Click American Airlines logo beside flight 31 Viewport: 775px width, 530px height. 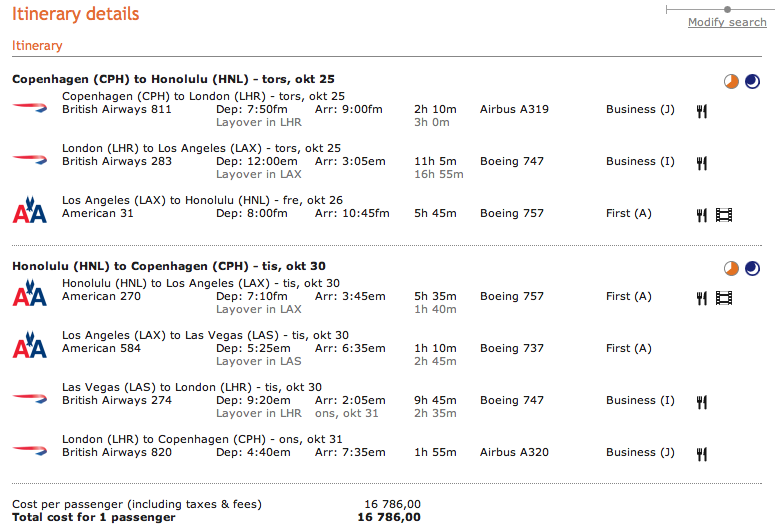click(x=30, y=210)
